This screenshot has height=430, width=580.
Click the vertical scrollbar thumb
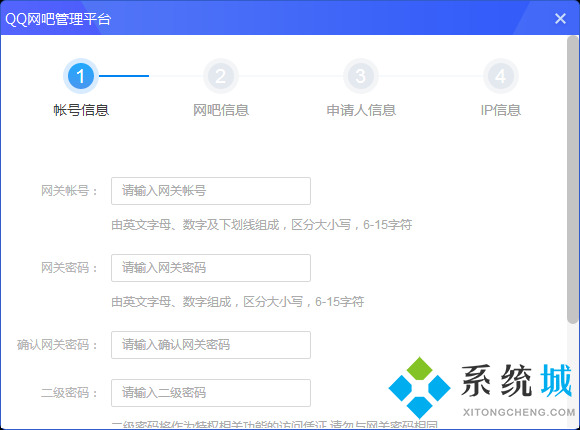pyautogui.click(x=573, y=180)
